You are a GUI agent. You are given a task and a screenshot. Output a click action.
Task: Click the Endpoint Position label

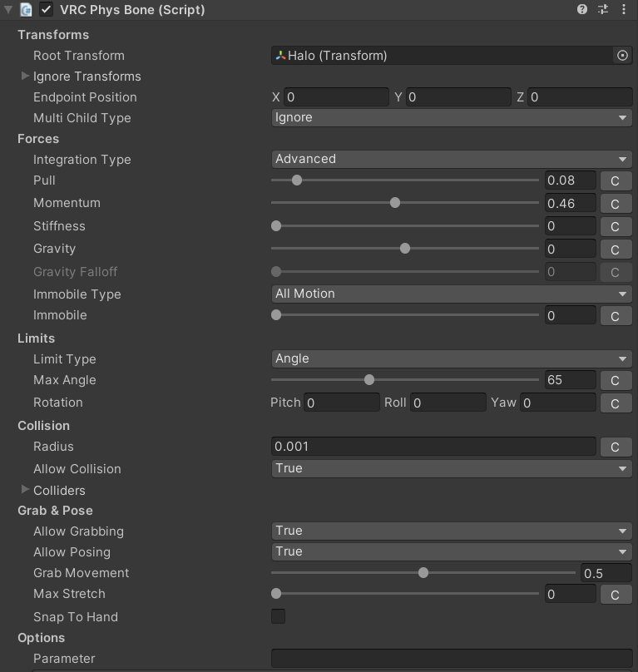coord(85,97)
